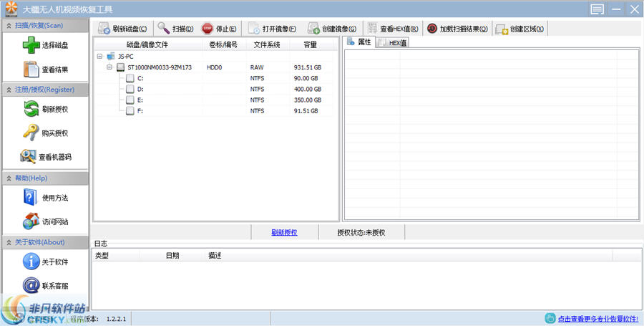Click 创建镜像(G) toolbar button

pos(332,29)
